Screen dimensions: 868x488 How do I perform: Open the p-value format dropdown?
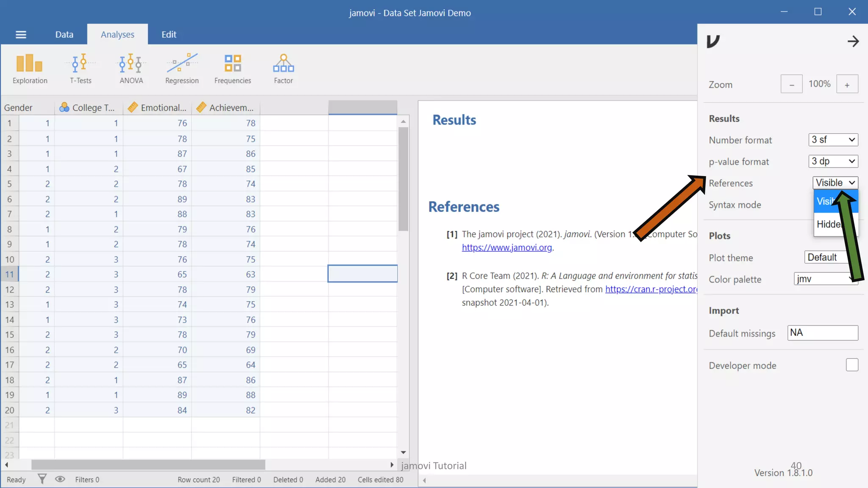point(833,161)
